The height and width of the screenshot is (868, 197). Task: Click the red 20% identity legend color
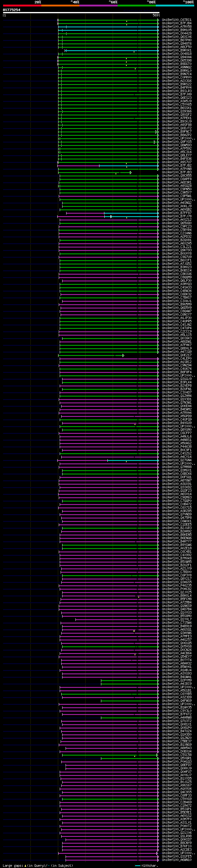coord(22,6)
